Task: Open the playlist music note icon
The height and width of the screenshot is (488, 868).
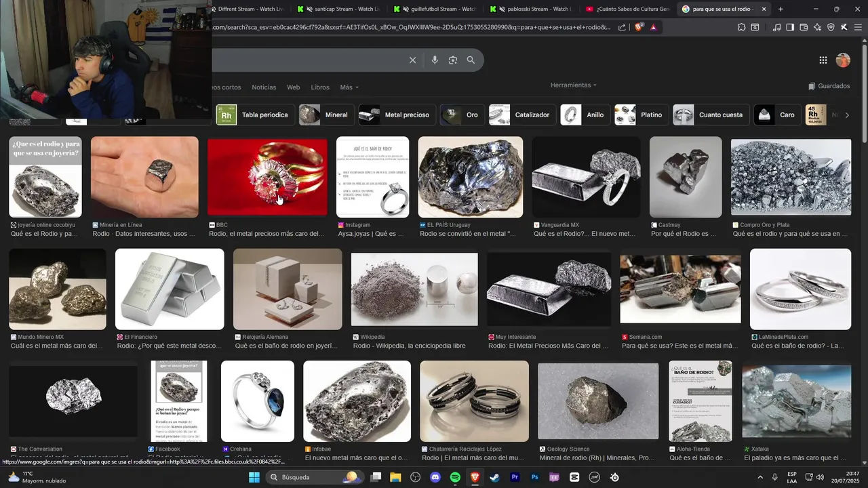Action: [777, 27]
